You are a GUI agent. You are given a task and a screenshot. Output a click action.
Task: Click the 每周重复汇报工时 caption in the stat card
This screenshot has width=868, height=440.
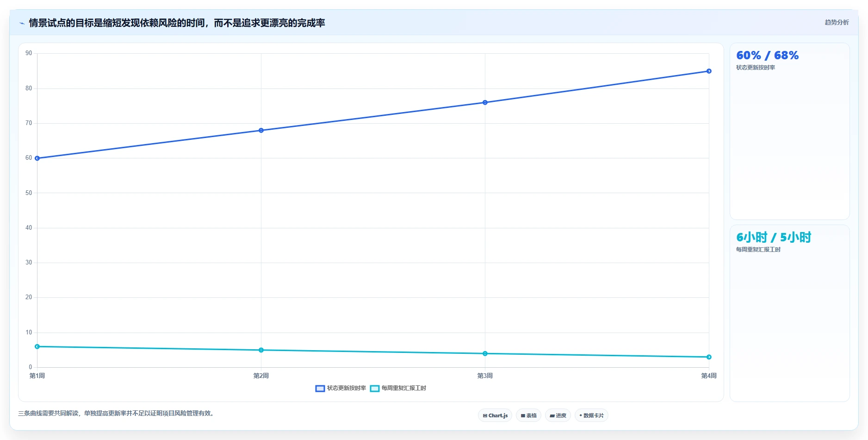[x=758, y=250]
